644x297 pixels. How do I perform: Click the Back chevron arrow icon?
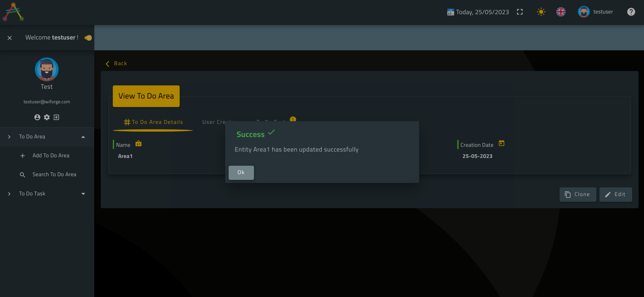[x=107, y=64]
